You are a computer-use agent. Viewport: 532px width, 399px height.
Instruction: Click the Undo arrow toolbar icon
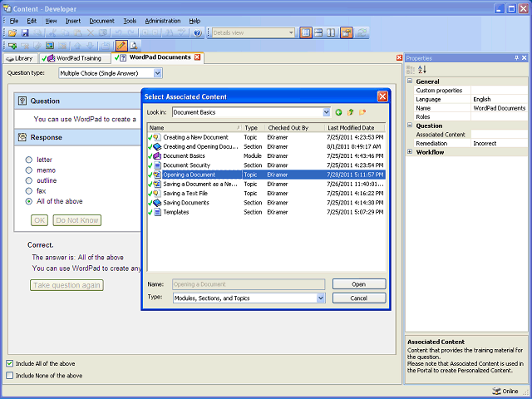coord(118,33)
